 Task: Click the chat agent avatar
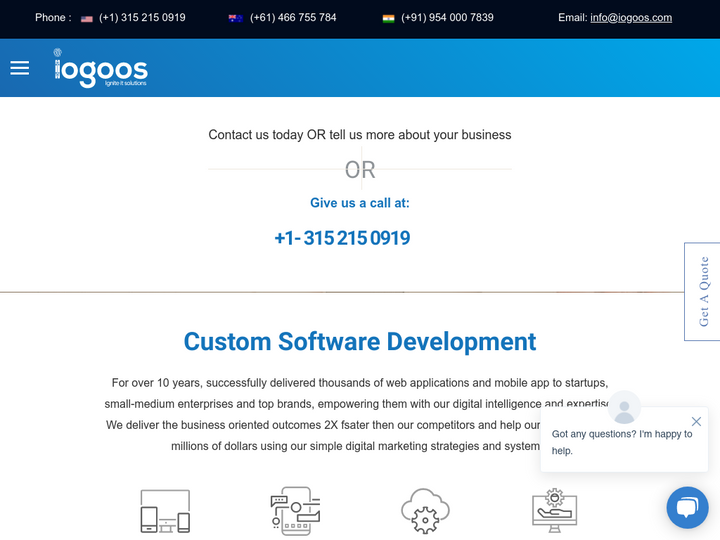624,408
